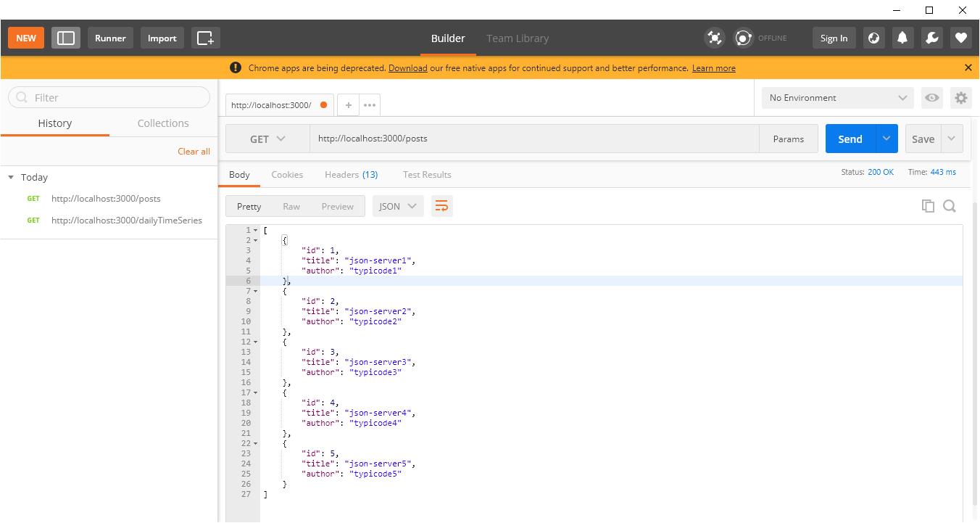The height and width of the screenshot is (523, 980).
Task: Expand the Send button dropdown arrow
Action: [886, 139]
